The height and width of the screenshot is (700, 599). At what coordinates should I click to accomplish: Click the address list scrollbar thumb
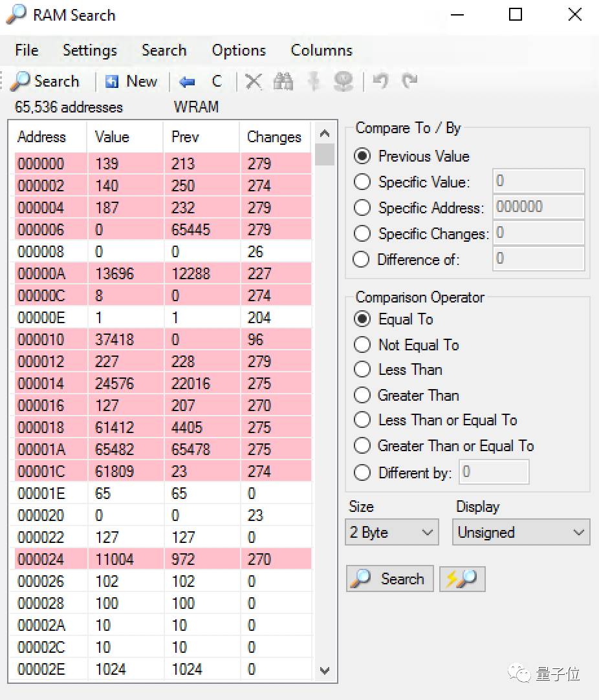pyautogui.click(x=325, y=154)
